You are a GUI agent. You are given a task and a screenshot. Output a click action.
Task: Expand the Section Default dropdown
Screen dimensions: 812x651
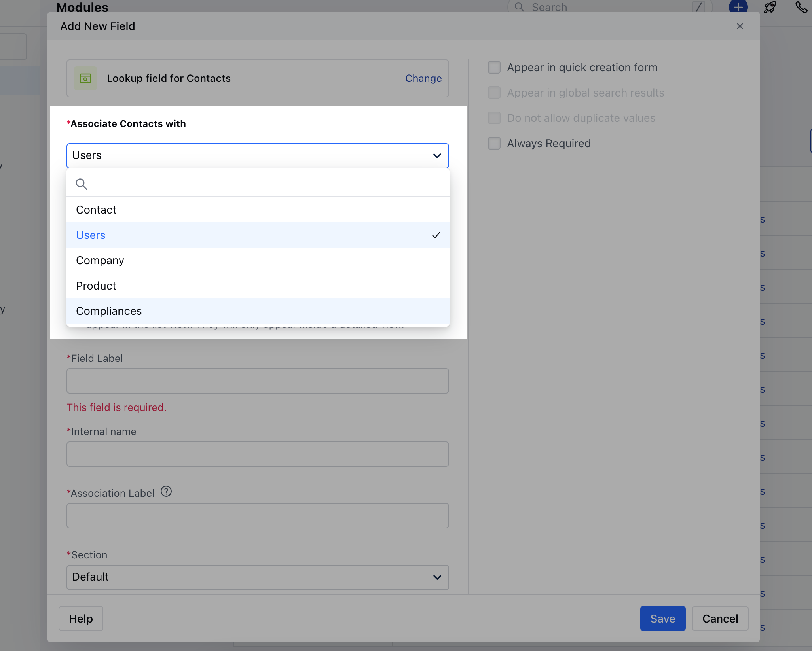[258, 577]
